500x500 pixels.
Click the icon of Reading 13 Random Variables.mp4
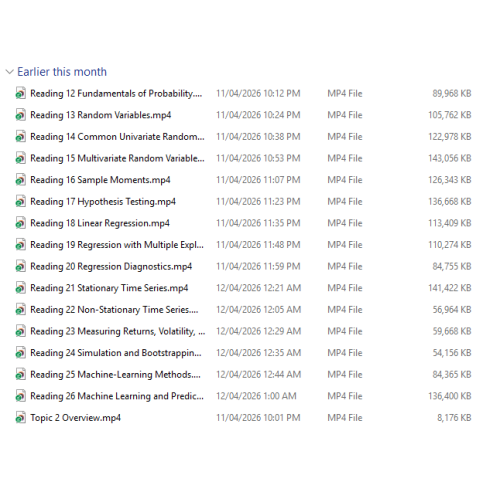coord(20,115)
